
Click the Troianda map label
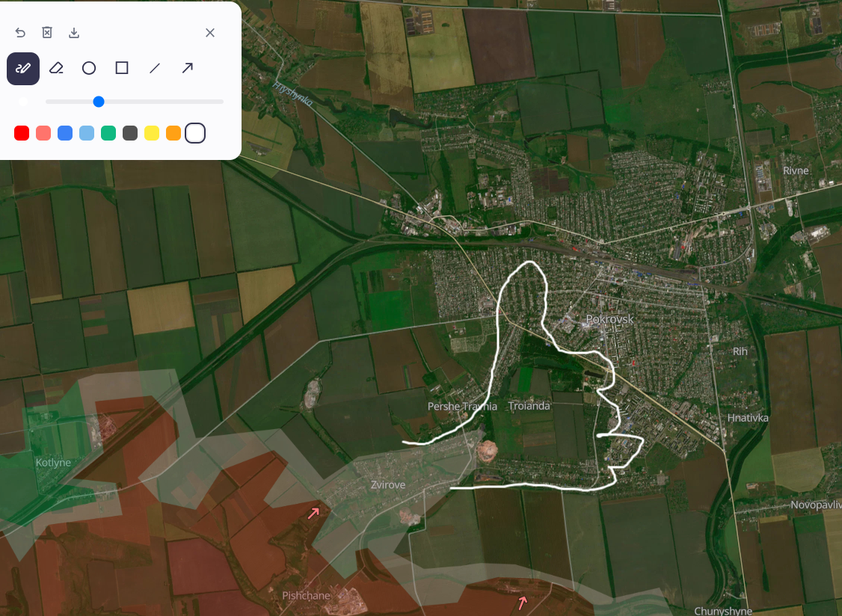pos(529,406)
